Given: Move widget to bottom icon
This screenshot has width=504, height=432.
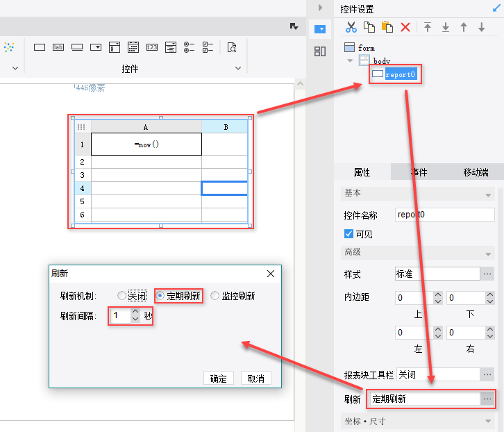Looking at the screenshot, I should pyautogui.click(x=446, y=27).
